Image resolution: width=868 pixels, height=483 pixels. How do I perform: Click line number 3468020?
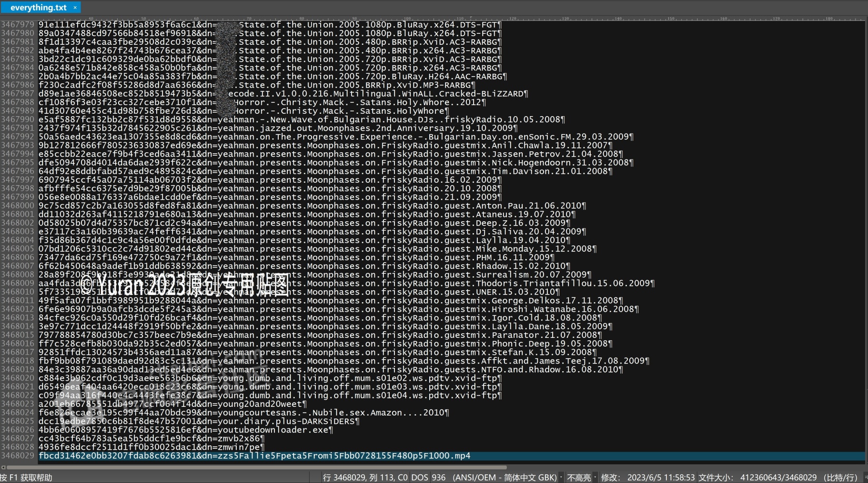pyautogui.click(x=18, y=378)
